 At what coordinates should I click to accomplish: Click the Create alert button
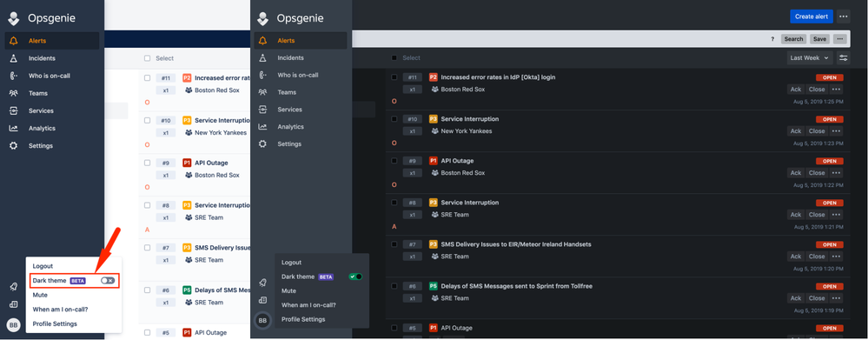[x=812, y=17]
